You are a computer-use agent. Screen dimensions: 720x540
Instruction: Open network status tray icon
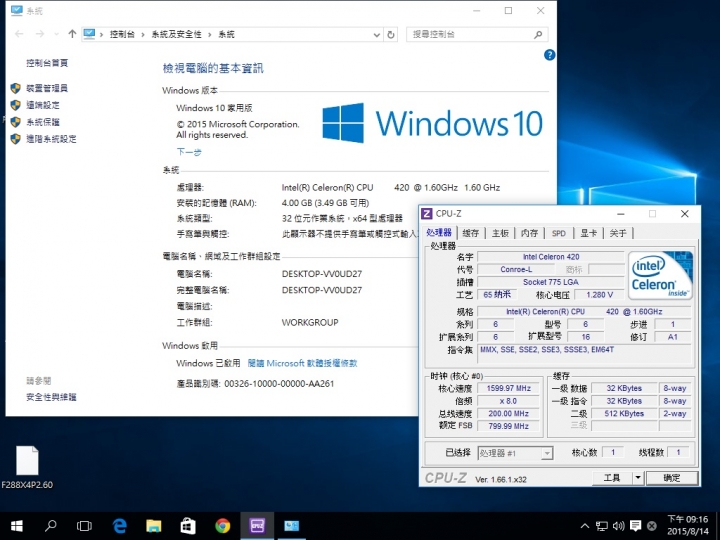coord(602,526)
